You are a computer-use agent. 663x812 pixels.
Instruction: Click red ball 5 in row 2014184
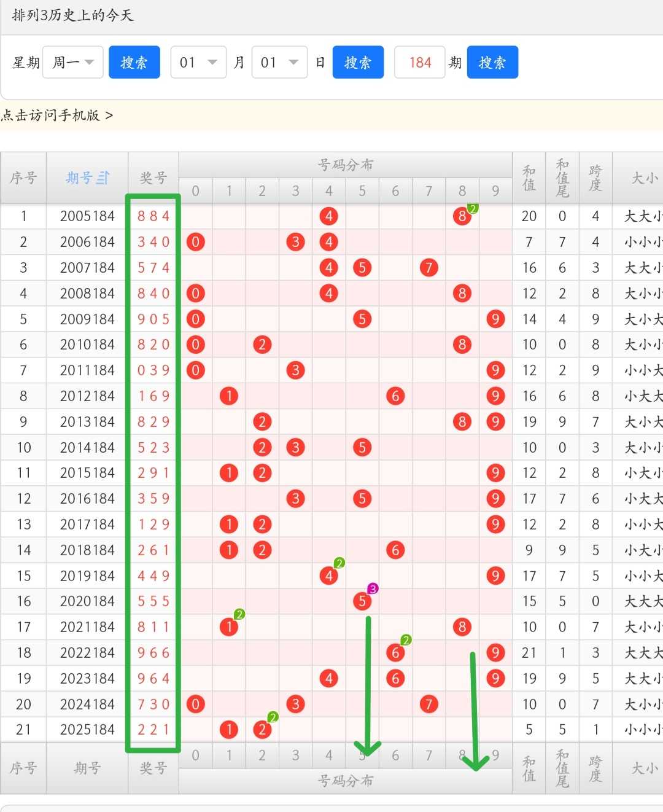pos(362,447)
